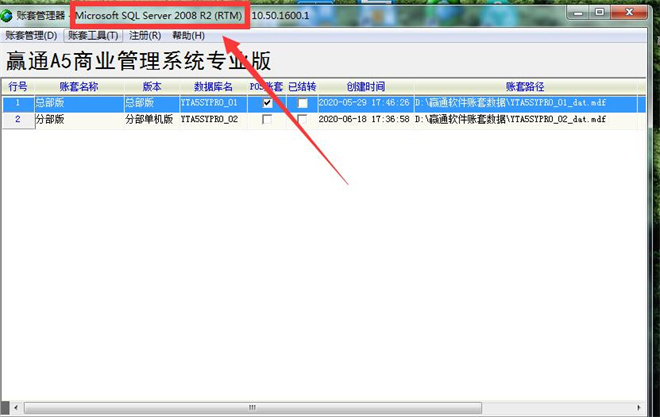Click the 分部单机版 version cell
The image size is (660, 417).
tap(152, 120)
